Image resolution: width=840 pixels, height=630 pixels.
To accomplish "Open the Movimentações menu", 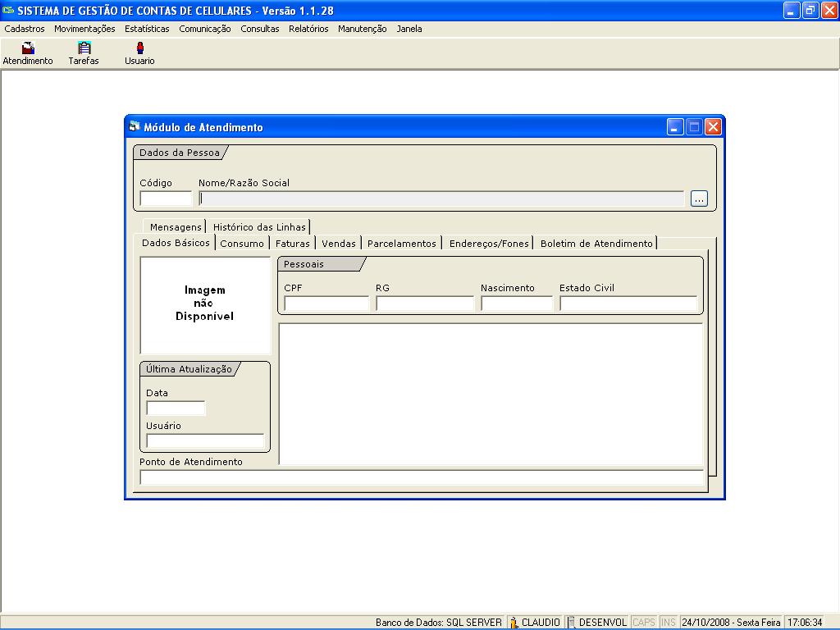I will (84, 29).
